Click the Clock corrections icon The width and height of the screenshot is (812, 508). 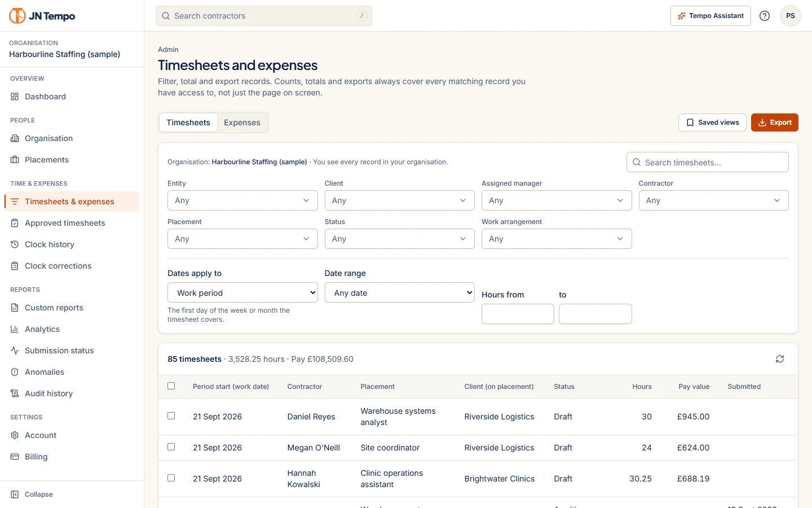[x=15, y=266]
